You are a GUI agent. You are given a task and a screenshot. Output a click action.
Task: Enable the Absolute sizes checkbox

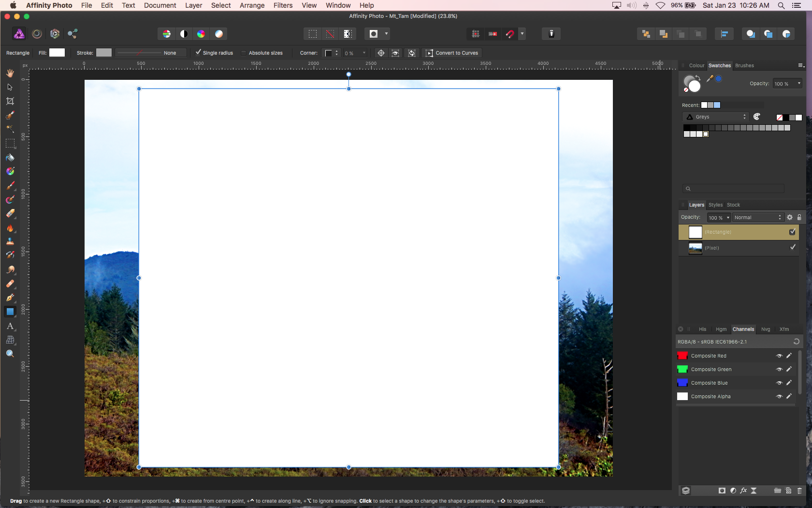coord(244,53)
